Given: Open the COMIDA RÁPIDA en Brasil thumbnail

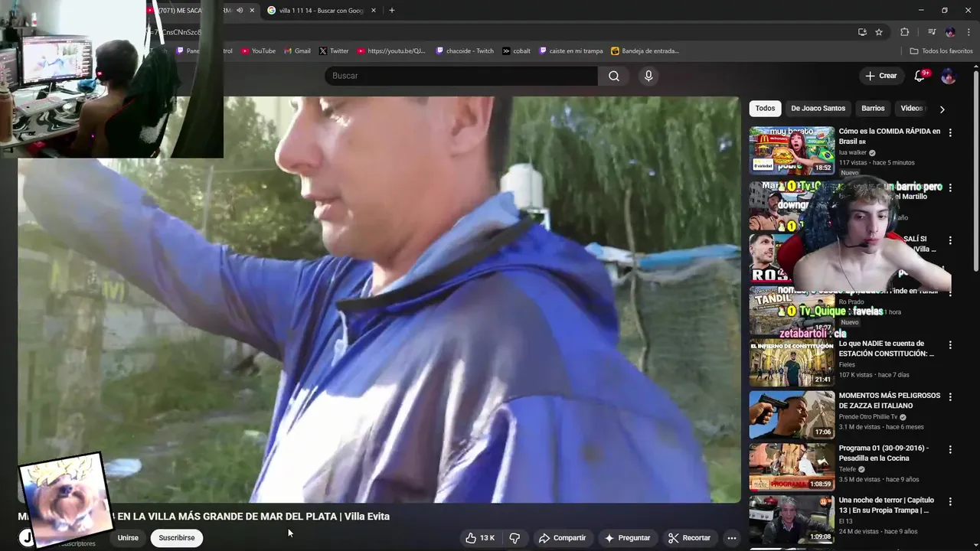Looking at the screenshot, I should click(x=792, y=151).
